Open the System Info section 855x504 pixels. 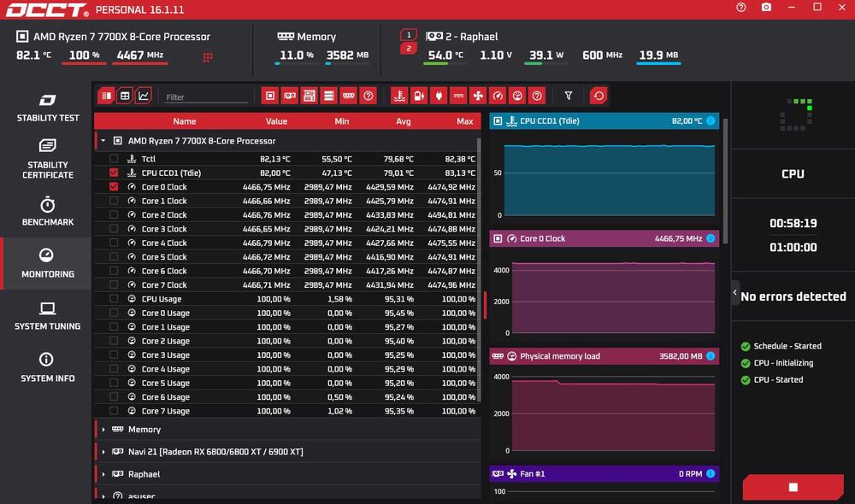(x=47, y=368)
